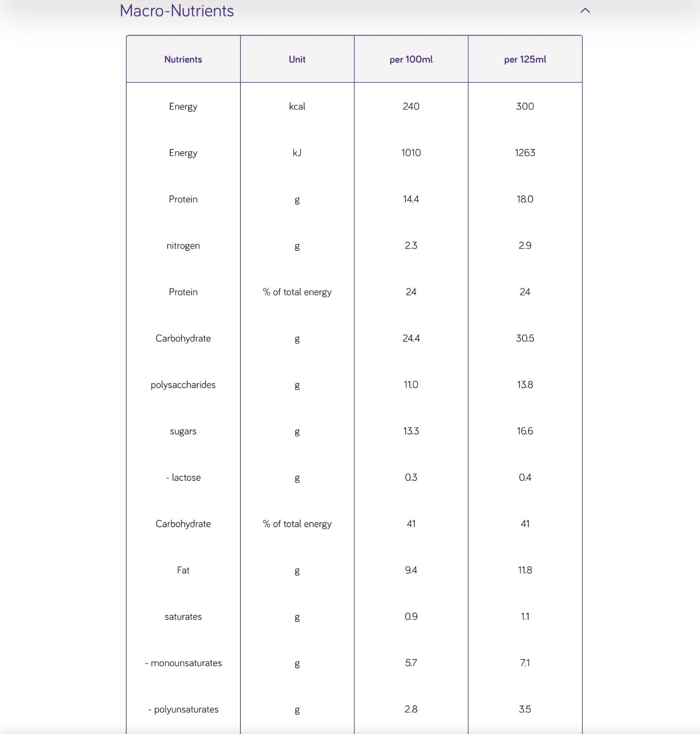
Task: Select the saturates row label
Action: click(x=183, y=617)
